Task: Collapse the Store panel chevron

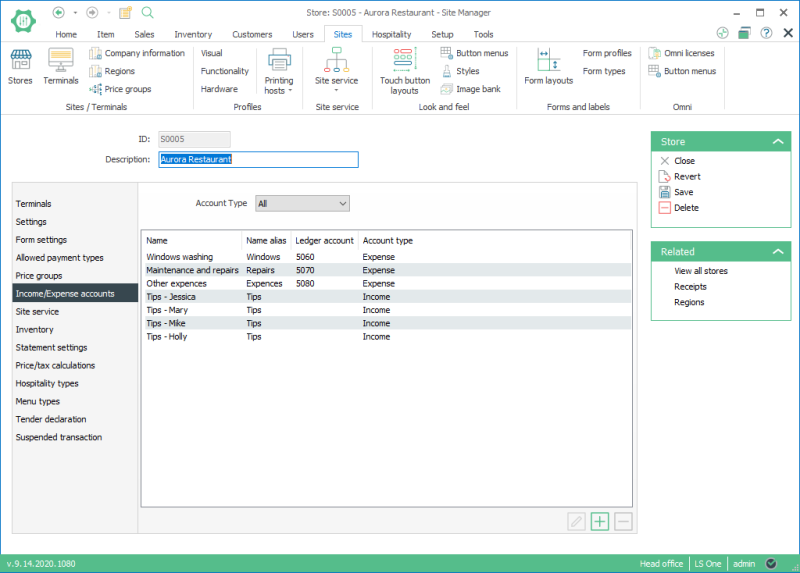Action: [x=778, y=141]
